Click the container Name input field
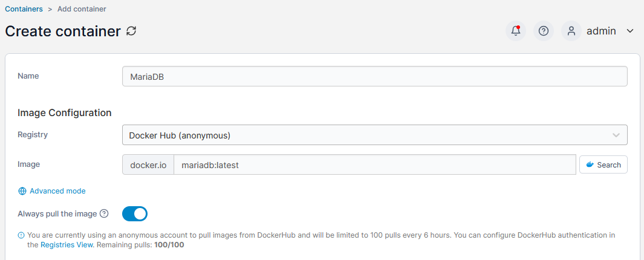644x260 pixels. 374,76
